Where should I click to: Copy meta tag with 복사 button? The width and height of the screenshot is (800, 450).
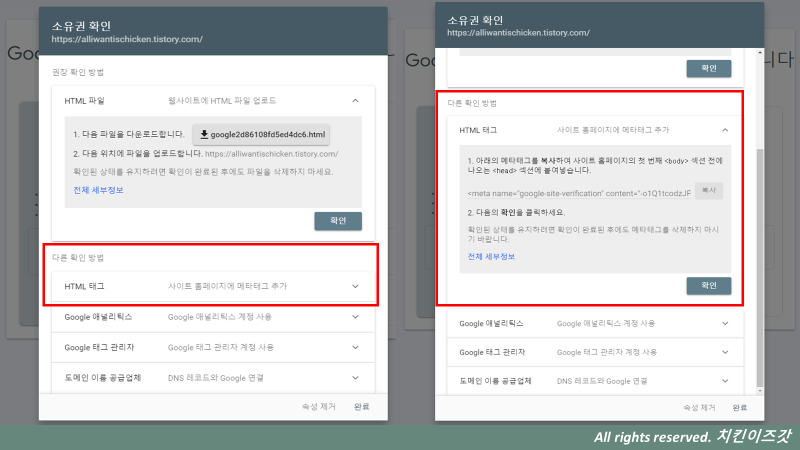click(709, 190)
